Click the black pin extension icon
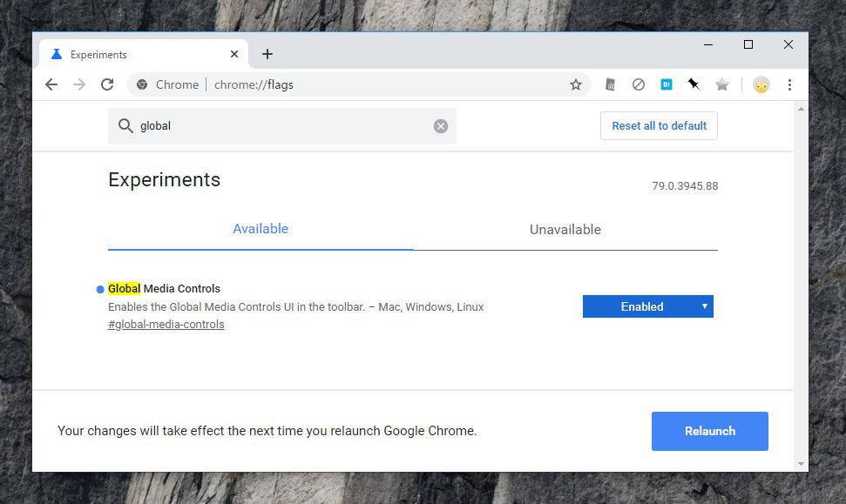 pos(694,84)
